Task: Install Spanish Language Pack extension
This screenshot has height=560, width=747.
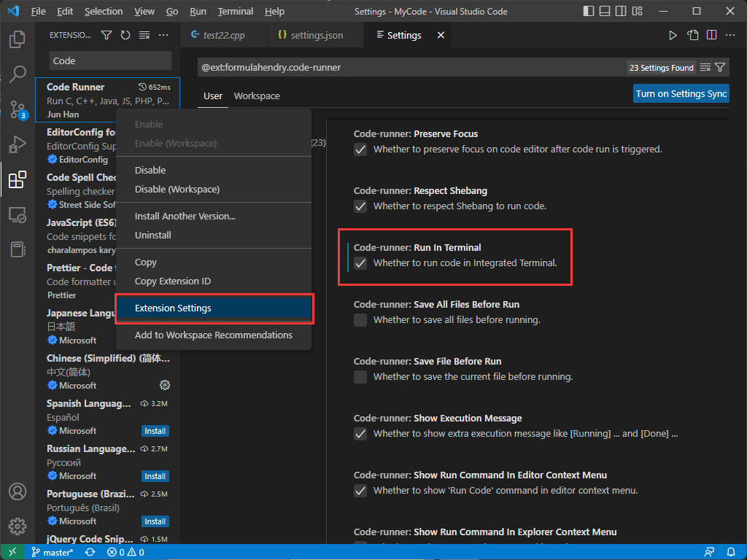Action: pyautogui.click(x=155, y=431)
